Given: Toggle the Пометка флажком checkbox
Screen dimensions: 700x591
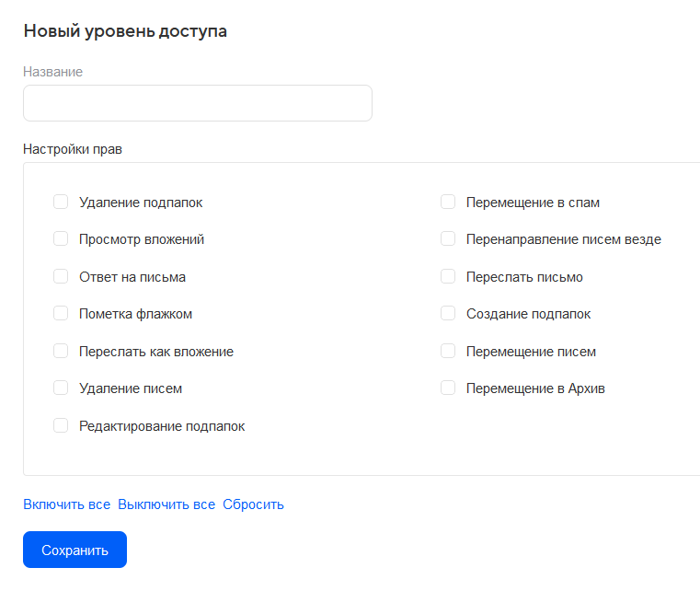Looking at the screenshot, I should (x=61, y=313).
